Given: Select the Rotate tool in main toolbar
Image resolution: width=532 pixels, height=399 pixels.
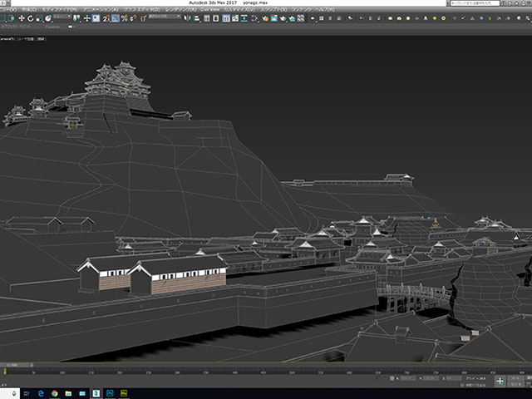Looking at the screenshot, I should [x=30, y=17].
